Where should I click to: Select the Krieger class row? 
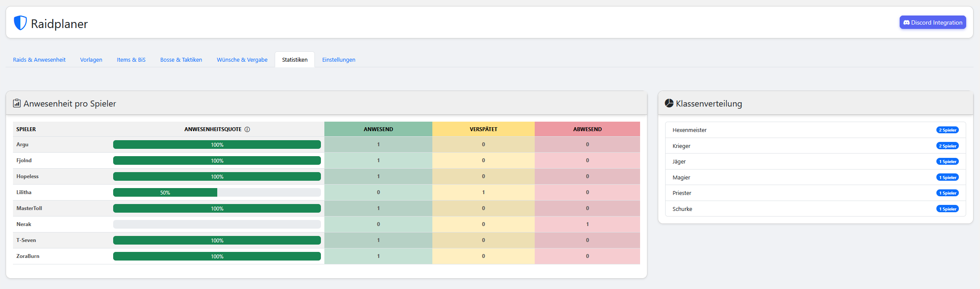tap(815, 146)
